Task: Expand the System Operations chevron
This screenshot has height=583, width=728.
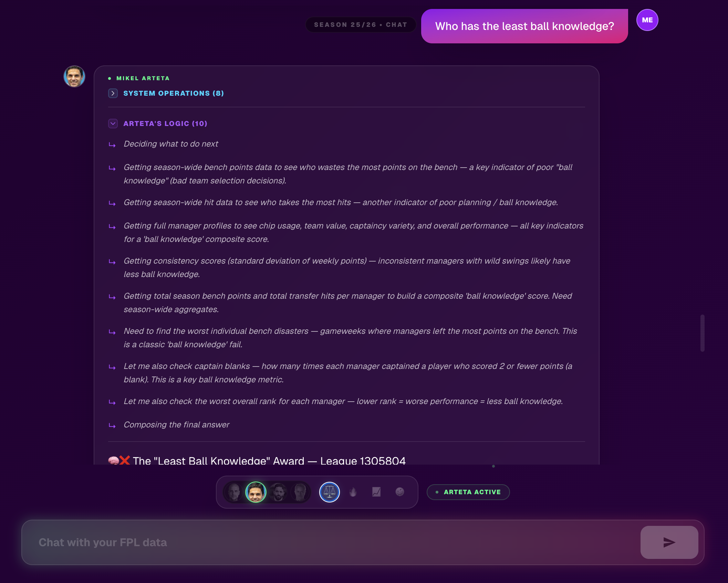Action: [113, 93]
